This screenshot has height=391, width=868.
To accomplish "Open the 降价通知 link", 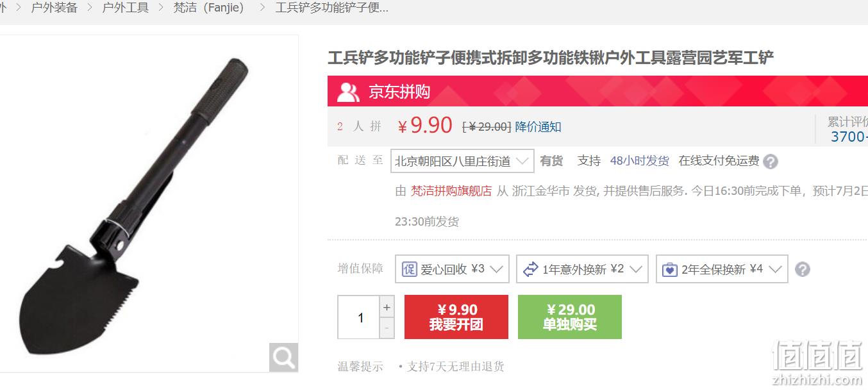I will [x=538, y=127].
